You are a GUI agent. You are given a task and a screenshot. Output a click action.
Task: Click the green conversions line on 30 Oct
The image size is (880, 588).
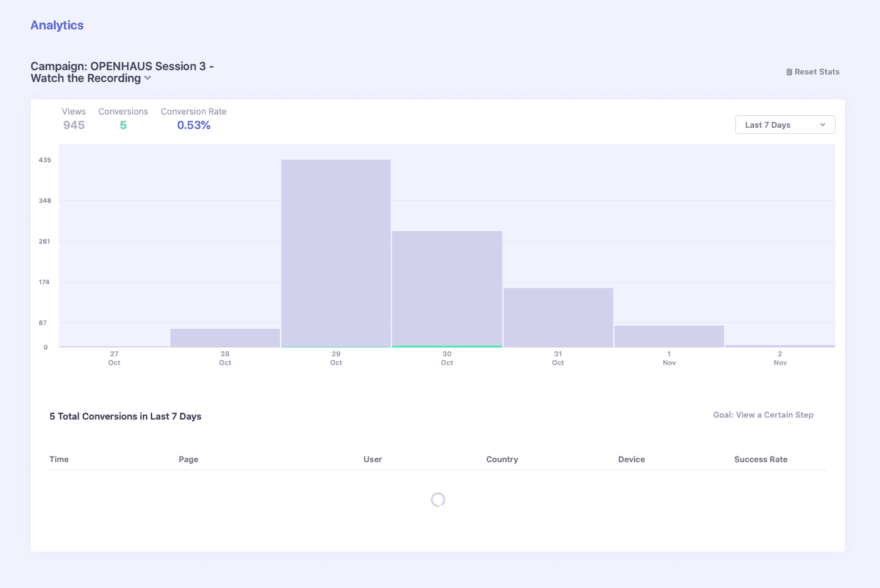tap(447, 346)
